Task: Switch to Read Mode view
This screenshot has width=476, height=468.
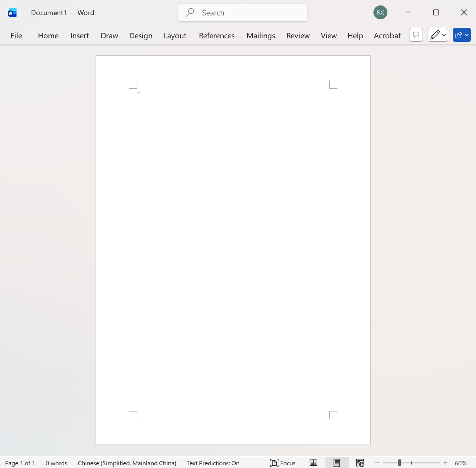Action: tap(313, 463)
